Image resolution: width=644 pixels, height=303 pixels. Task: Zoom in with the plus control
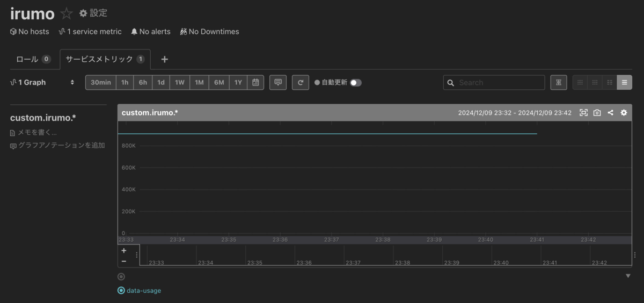pyautogui.click(x=124, y=250)
